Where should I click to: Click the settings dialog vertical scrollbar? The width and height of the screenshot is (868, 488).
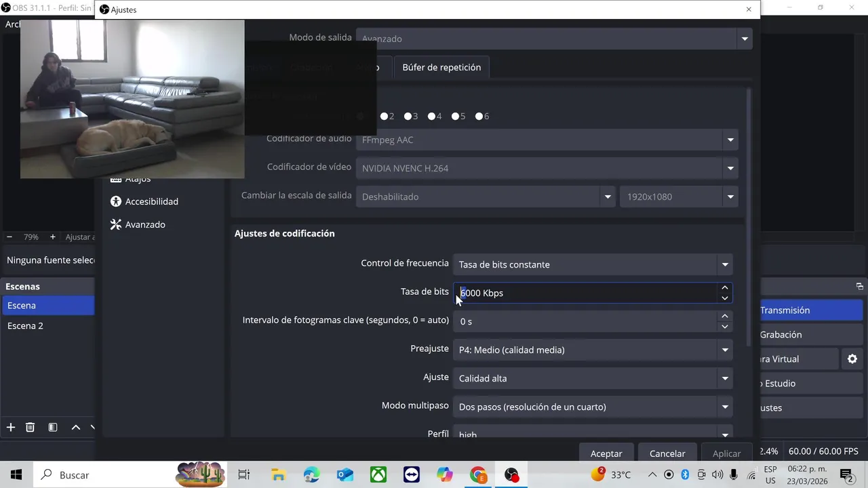[x=749, y=217]
